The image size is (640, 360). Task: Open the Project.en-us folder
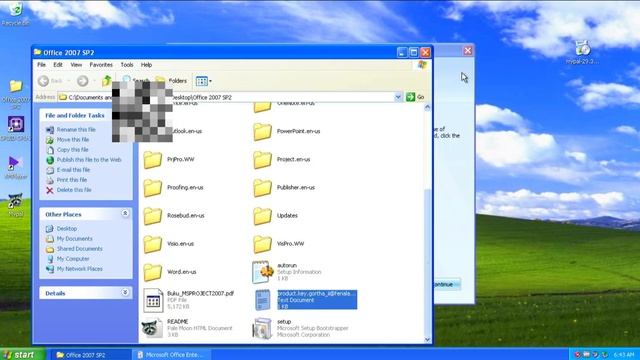[281, 160]
